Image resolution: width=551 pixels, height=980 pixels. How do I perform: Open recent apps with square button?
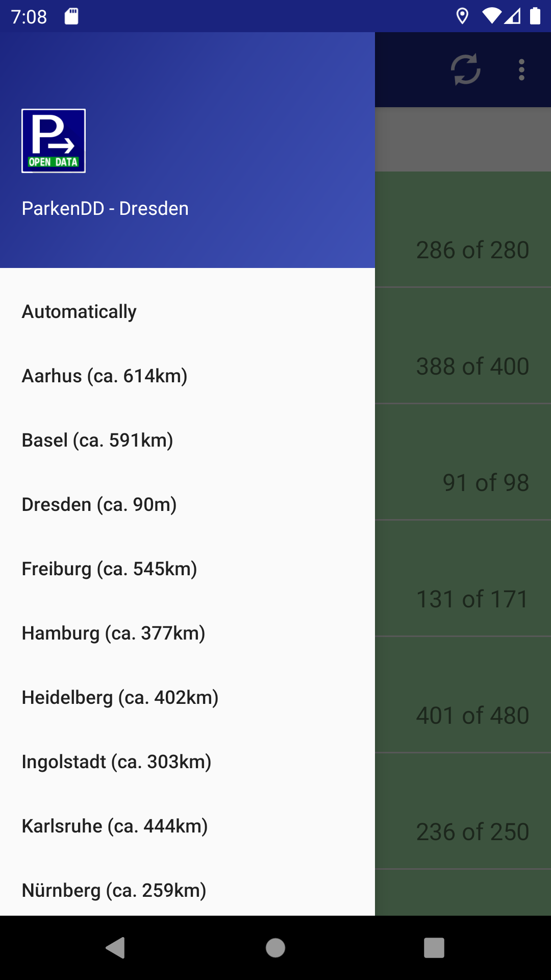tap(434, 948)
